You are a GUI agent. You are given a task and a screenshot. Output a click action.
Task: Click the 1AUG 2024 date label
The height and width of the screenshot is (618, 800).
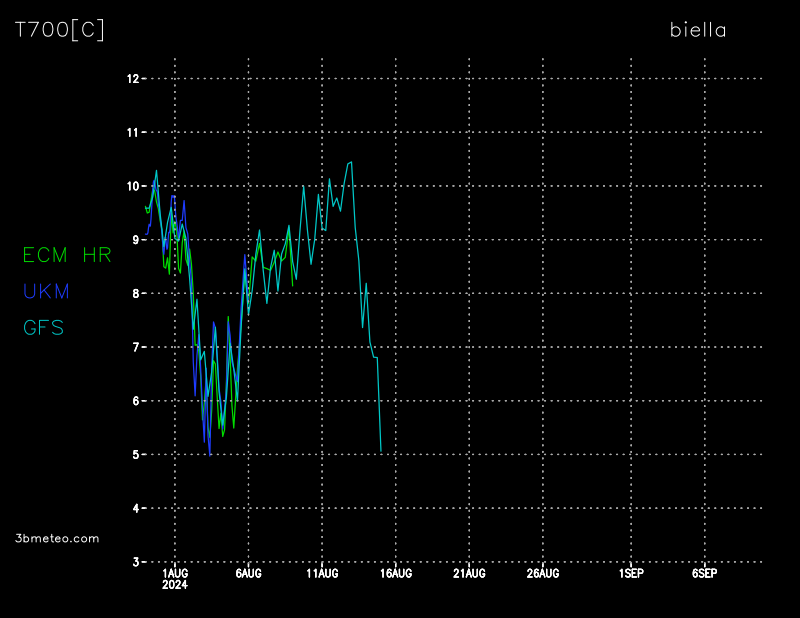pyautogui.click(x=175, y=579)
